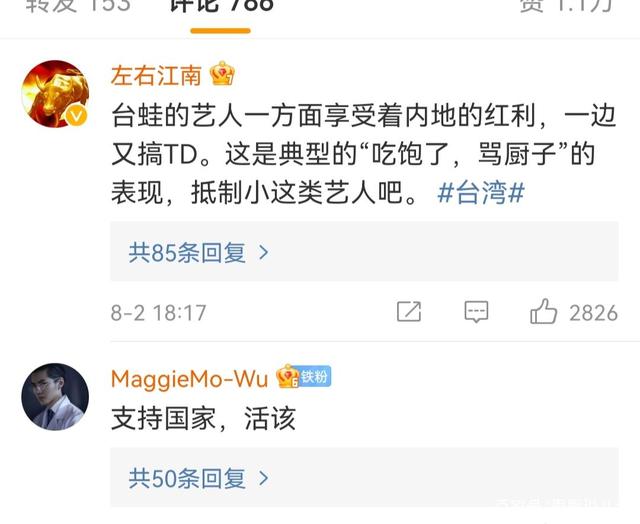Expand the 共50条回复 replies
The height and width of the screenshot is (524, 640).
pos(364,477)
